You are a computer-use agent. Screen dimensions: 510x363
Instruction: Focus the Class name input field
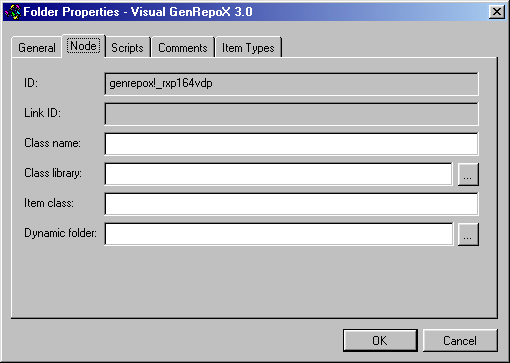click(291, 144)
